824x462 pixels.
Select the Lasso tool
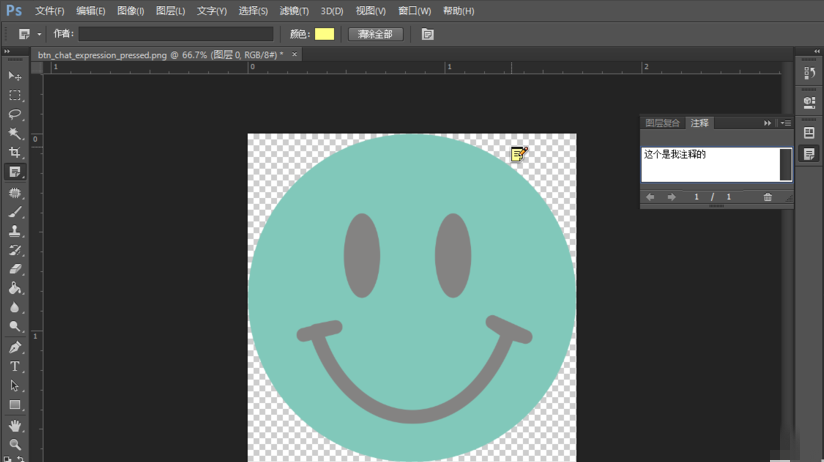coord(15,114)
